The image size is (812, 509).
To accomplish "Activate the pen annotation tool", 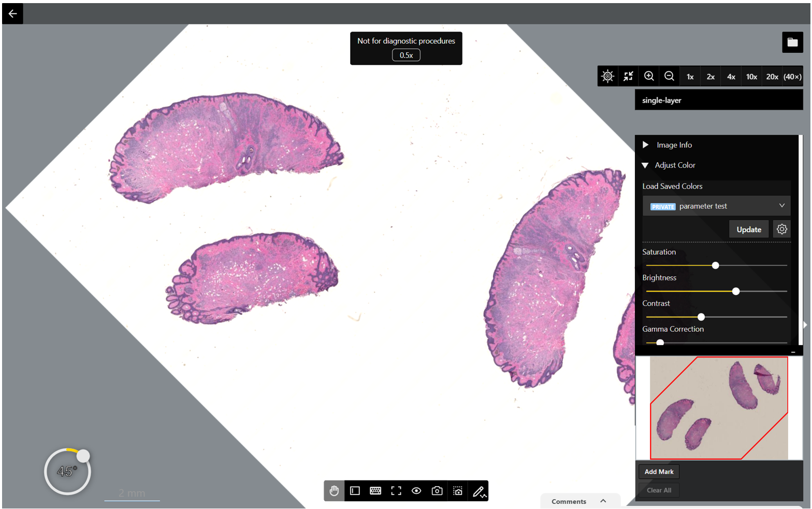I will point(479,491).
